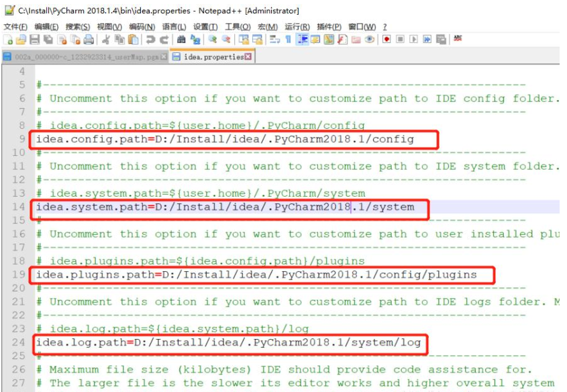
Task: Open the 搜索(S) menu
Action: (78, 27)
